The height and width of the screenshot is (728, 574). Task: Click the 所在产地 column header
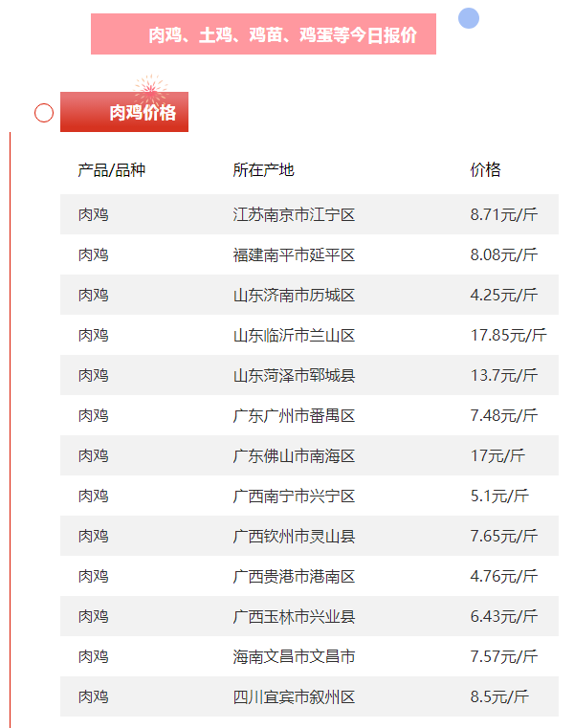263,170
